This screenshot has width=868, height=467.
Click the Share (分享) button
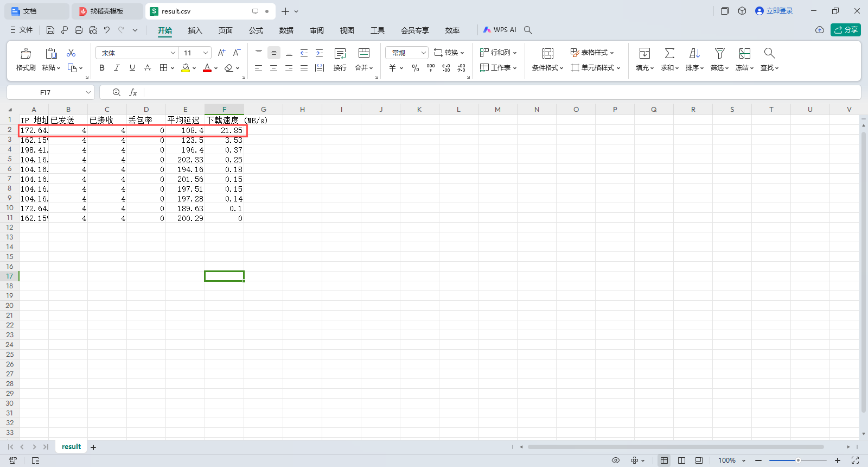[x=846, y=30]
